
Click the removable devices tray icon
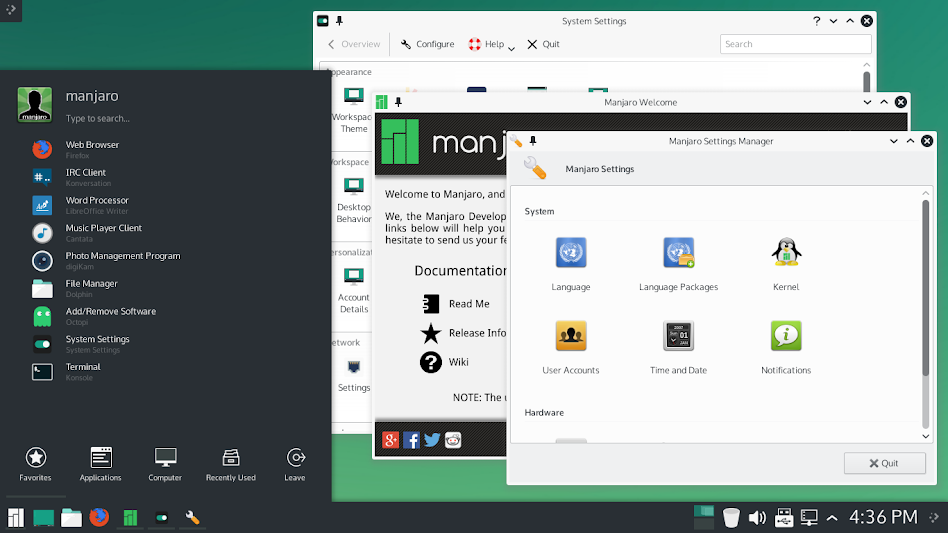click(784, 517)
